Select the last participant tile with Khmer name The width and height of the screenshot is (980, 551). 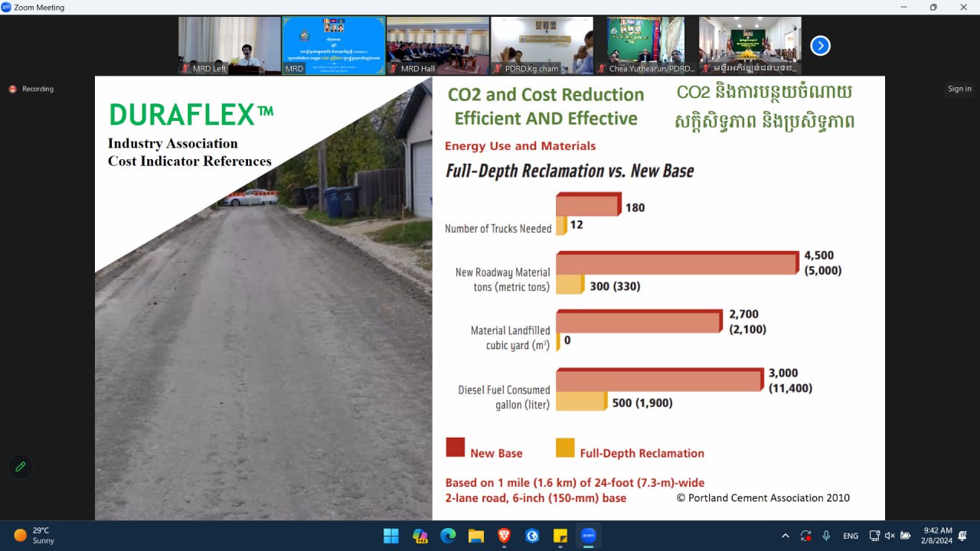[750, 46]
